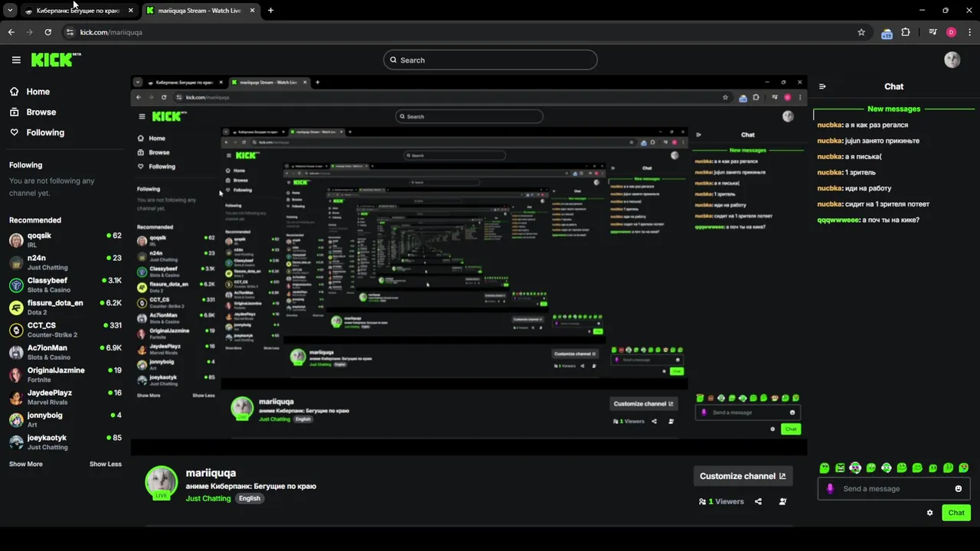Screen dimensions: 980x551
Task: Open recommended channel Ac7ionMan
Action: tap(65, 352)
